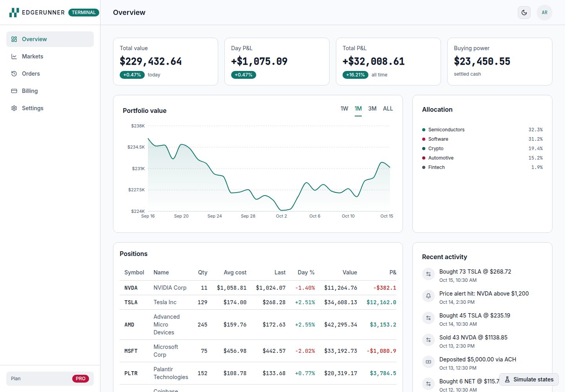Click the MSFT ticker symbol
The image size is (565, 392).
131,351
